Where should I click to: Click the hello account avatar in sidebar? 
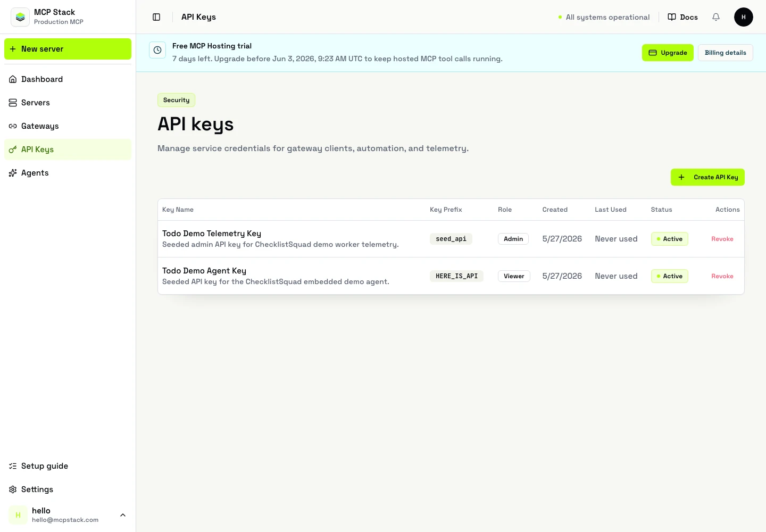click(18, 515)
